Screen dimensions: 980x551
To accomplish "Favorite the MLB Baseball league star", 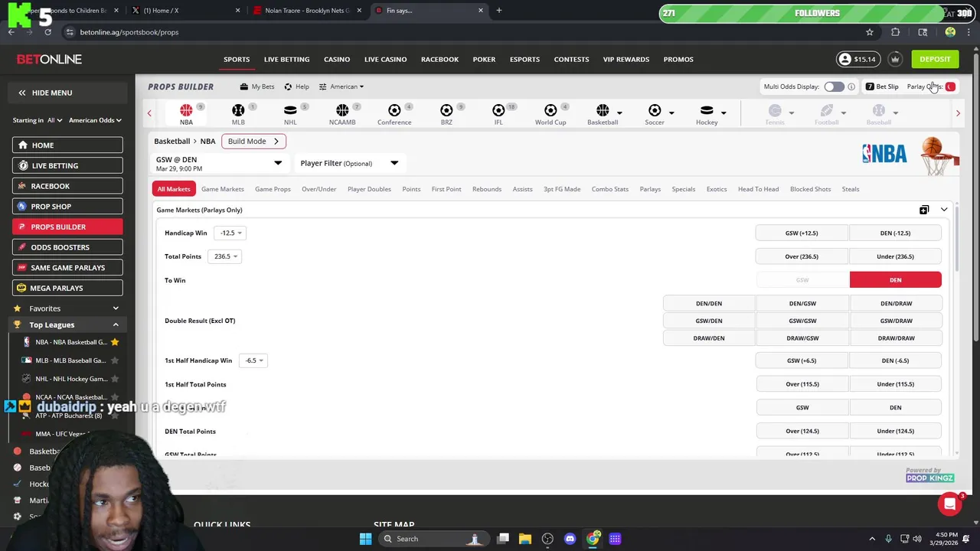I will [x=115, y=360].
